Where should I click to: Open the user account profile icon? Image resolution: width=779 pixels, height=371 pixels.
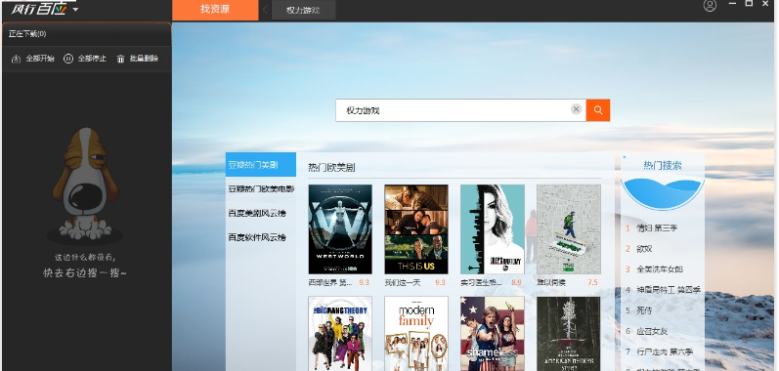[710, 5]
